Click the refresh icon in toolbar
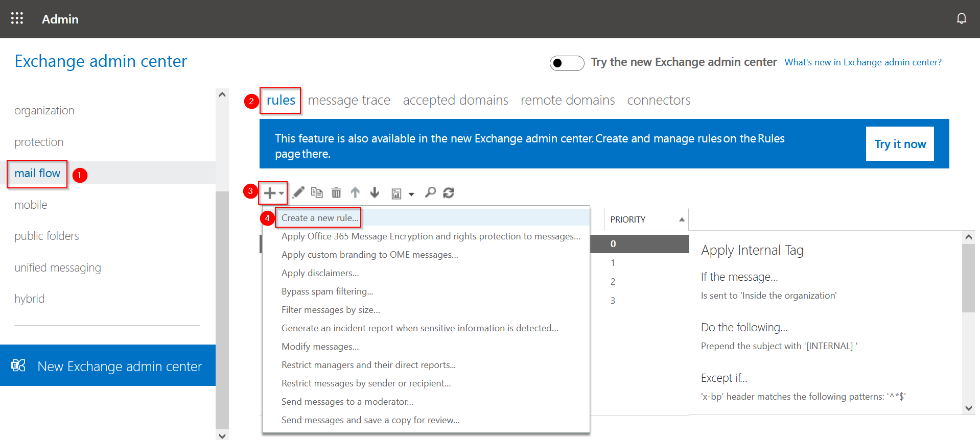The image size is (980, 440). pyautogui.click(x=449, y=192)
